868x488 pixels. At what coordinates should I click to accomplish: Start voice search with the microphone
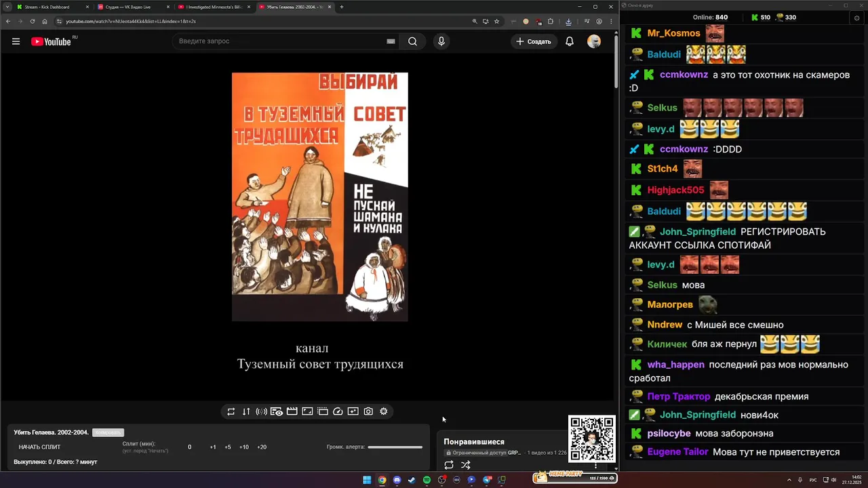pyautogui.click(x=441, y=41)
